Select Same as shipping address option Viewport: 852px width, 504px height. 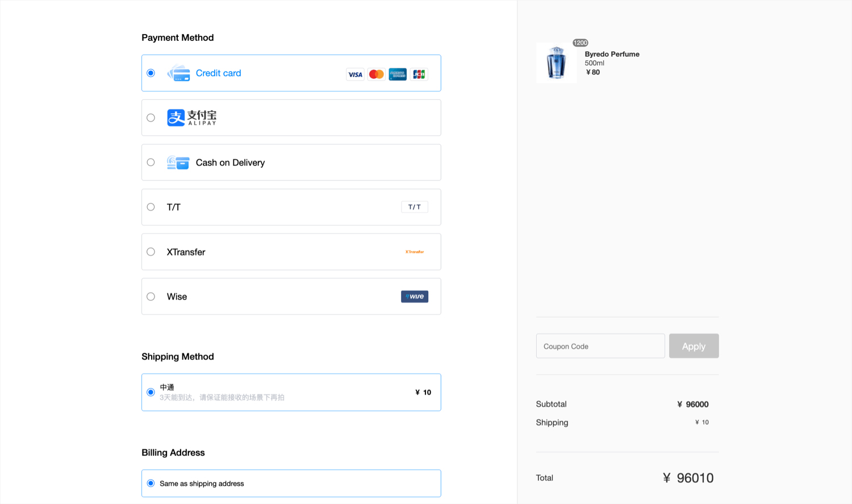point(151,484)
